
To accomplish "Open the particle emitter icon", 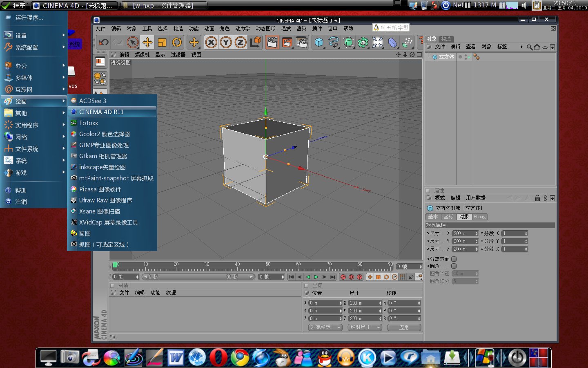I will [407, 42].
